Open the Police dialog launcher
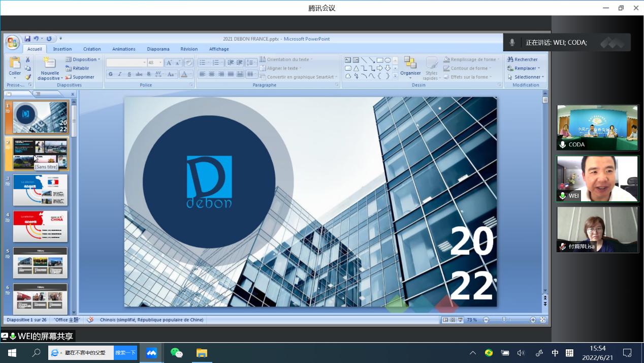644x363 pixels. [191, 85]
